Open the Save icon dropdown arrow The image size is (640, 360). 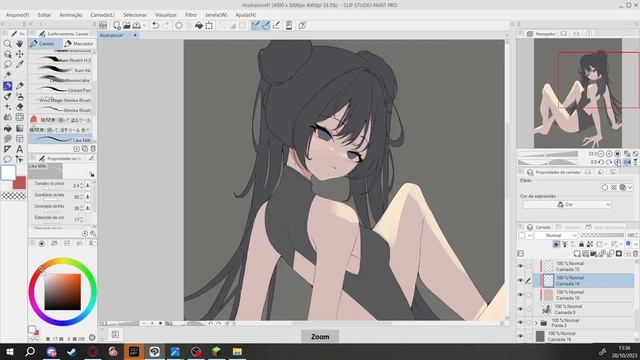pos(144,26)
